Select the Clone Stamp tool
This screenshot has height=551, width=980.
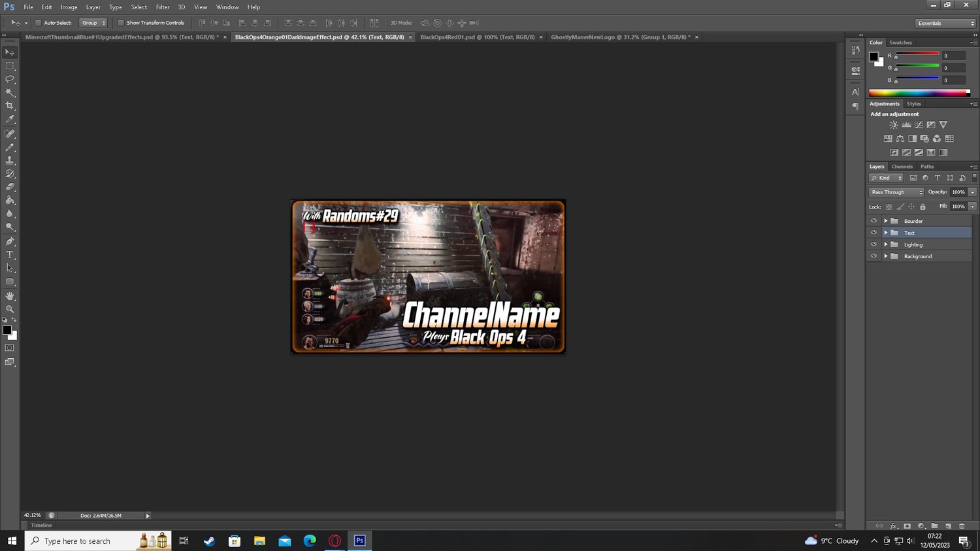[x=10, y=161]
